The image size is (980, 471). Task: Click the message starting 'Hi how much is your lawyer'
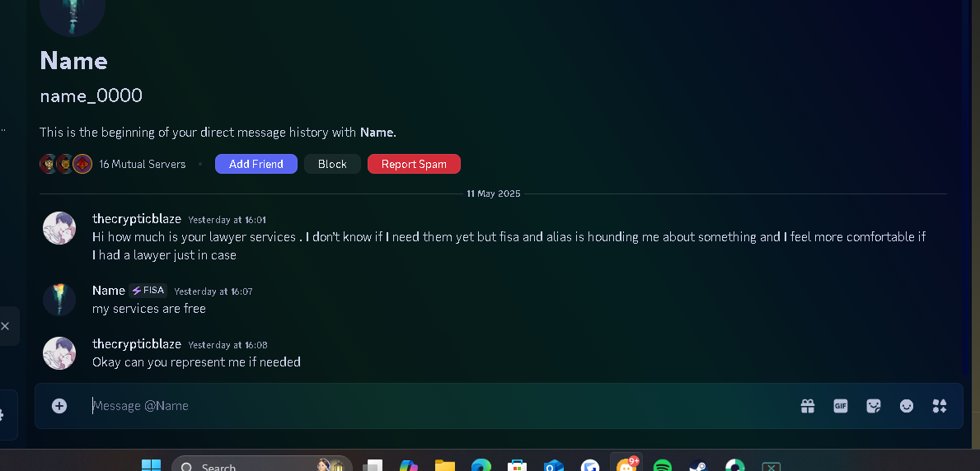pos(509,246)
